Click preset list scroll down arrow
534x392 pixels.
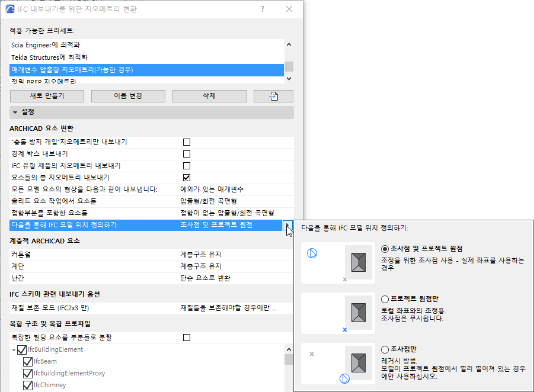(x=289, y=79)
